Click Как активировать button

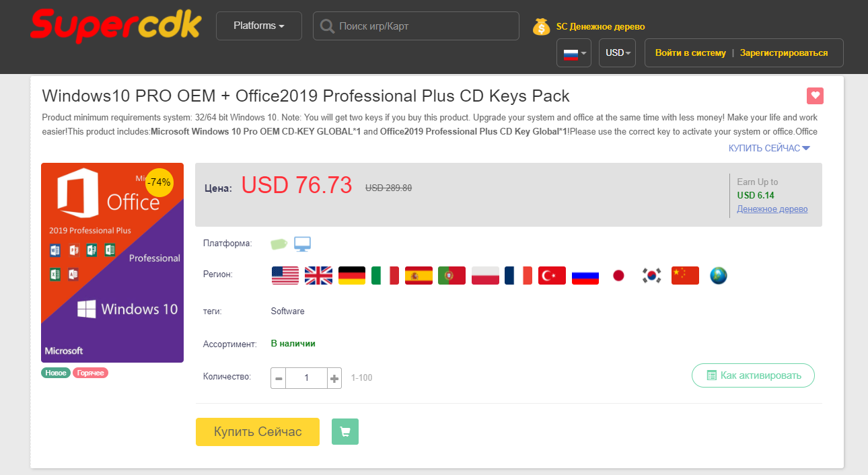click(753, 375)
